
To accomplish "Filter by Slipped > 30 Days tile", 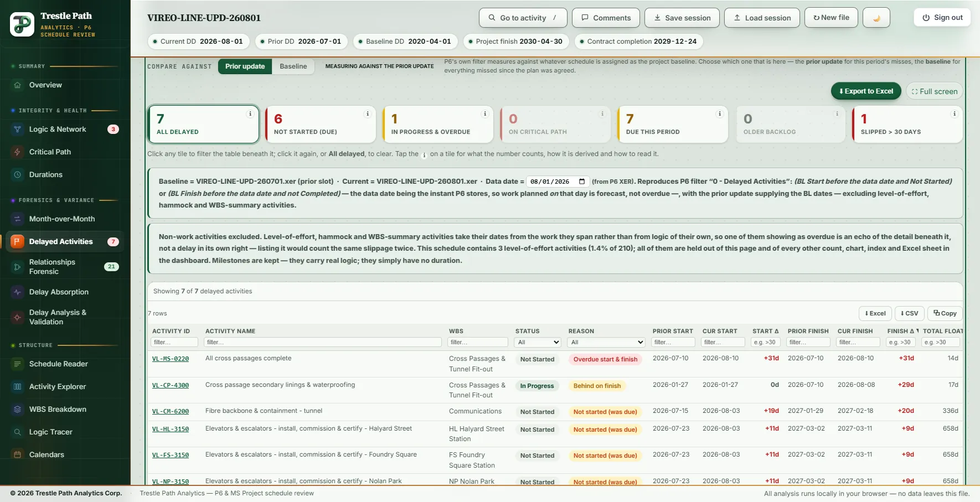I will [x=907, y=125].
